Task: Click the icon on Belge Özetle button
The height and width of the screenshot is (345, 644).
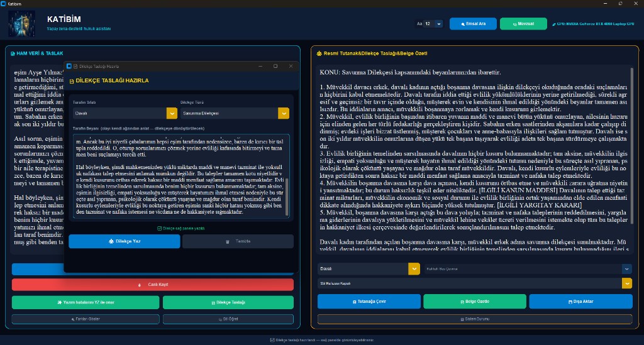Action: (462, 302)
